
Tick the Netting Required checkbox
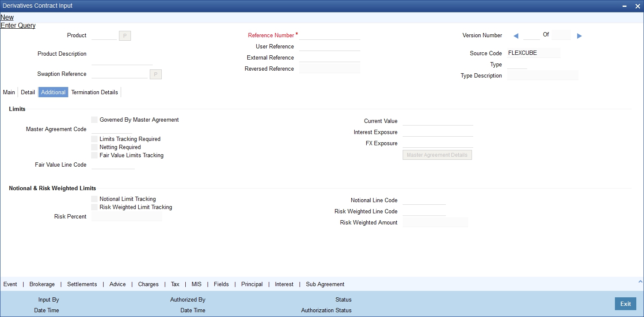(x=95, y=147)
